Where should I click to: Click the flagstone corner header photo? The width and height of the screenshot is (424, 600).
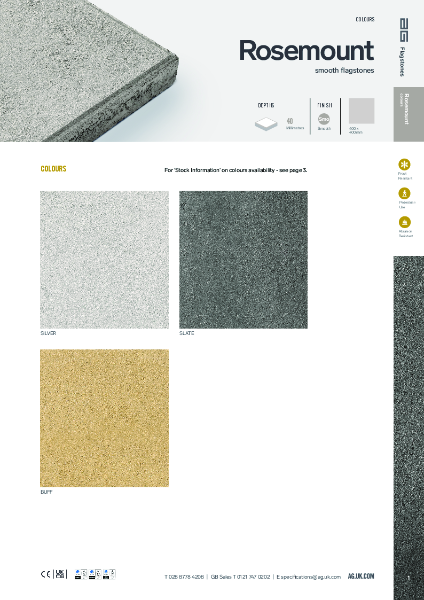[x=89, y=71]
